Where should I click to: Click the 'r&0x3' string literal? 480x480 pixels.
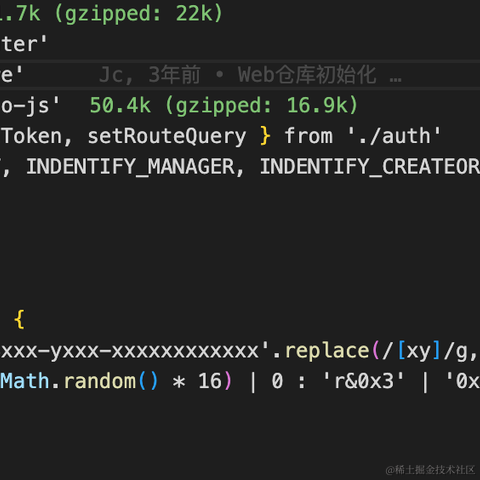[x=364, y=381]
